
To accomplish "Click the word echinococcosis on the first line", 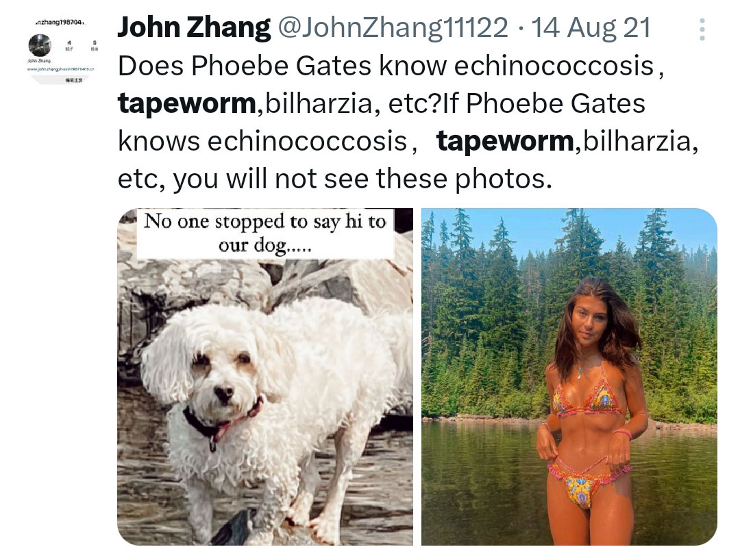I will pos(554,66).
